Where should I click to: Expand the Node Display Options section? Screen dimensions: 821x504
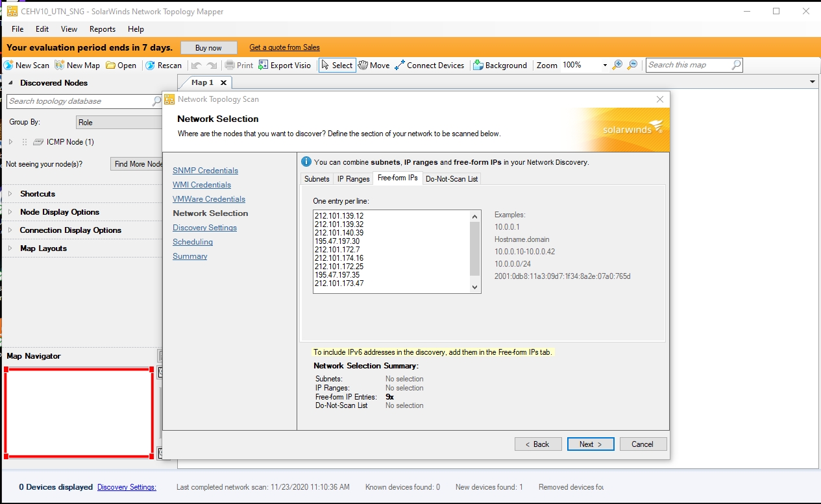click(x=10, y=212)
